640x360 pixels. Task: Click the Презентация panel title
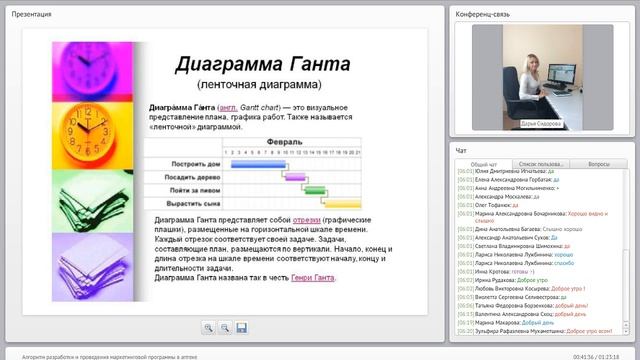[x=31, y=14]
